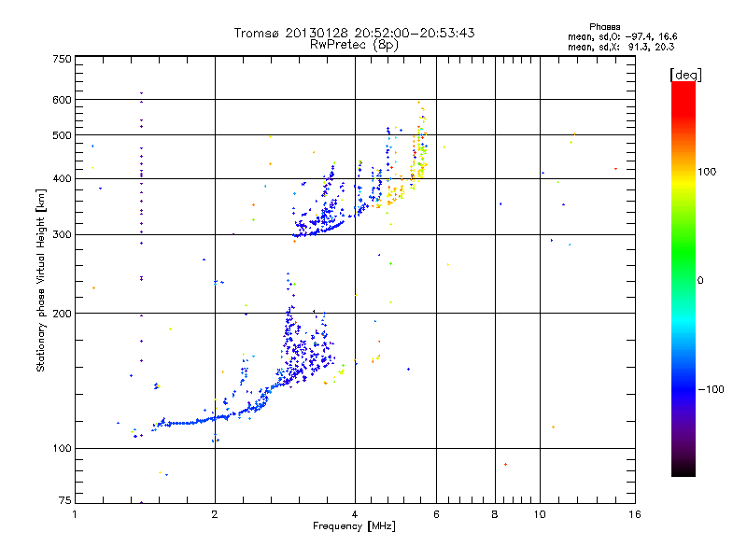
Task: Click the y-axis tick label '100'
Action: coord(62,448)
